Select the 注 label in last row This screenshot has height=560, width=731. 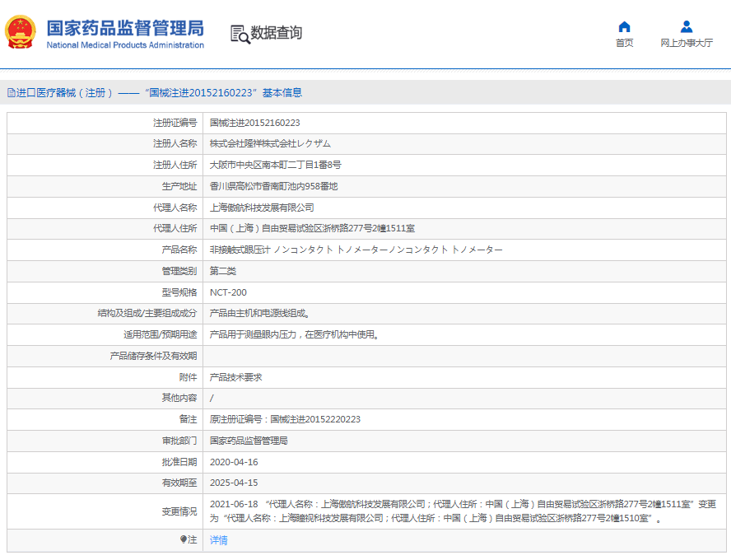coord(193,539)
